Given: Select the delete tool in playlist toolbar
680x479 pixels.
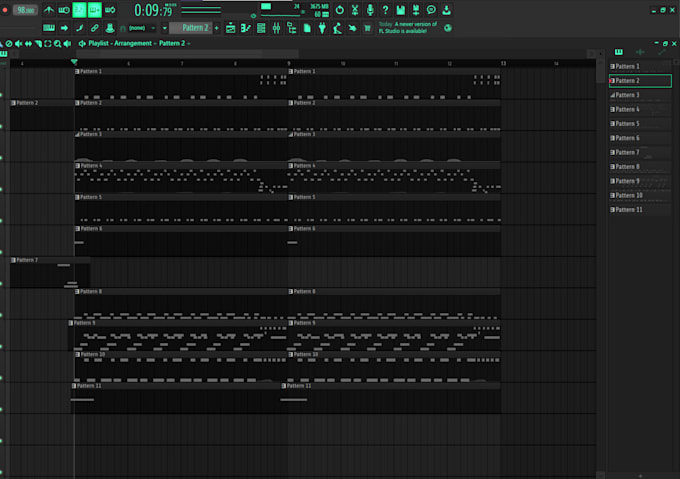Looking at the screenshot, I should [9, 44].
